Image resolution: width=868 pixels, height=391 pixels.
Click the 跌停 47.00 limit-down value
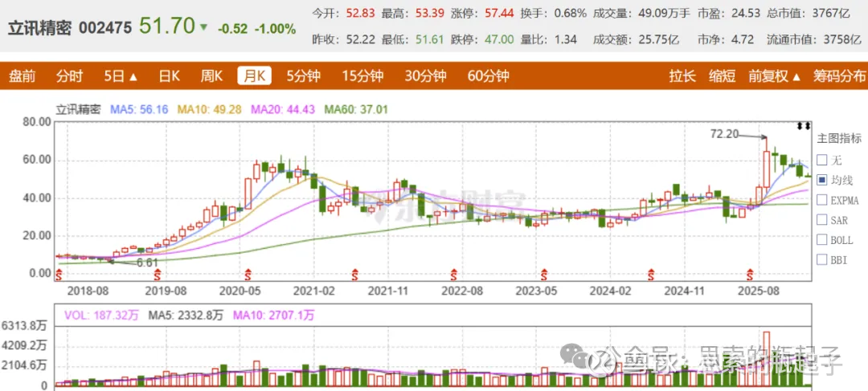[x=481, y=39]
